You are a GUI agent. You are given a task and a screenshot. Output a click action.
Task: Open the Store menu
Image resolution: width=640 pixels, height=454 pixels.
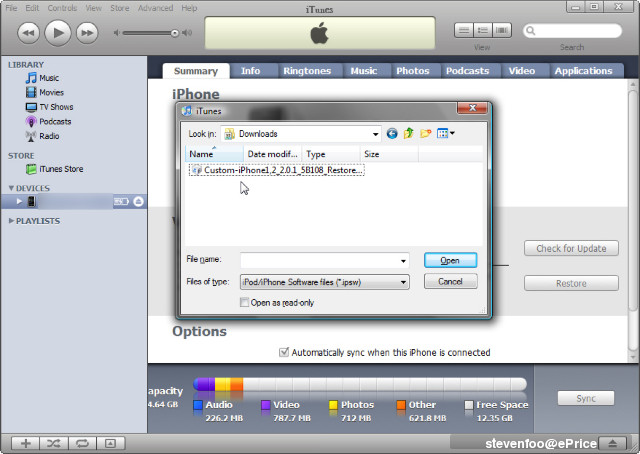click(x=120, y=8)
